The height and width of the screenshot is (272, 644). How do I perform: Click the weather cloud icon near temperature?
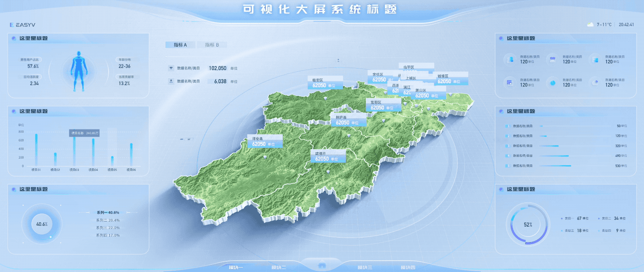[590, 24]
